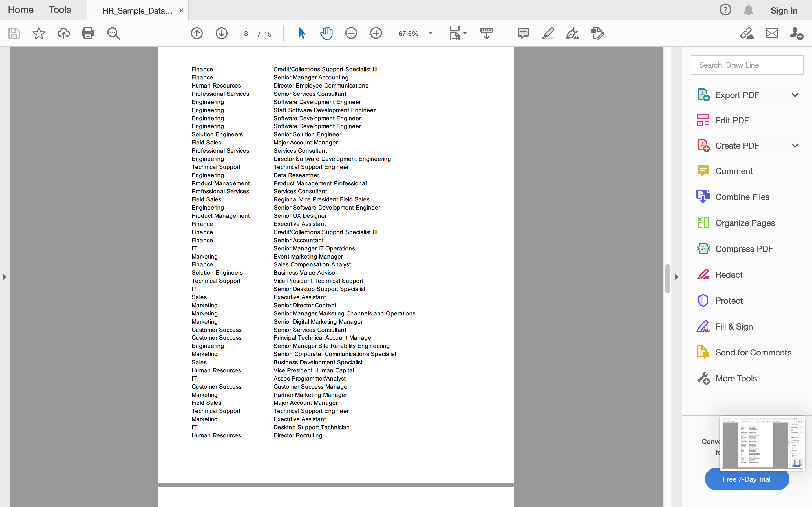Click the Save file icon
The height and width of the screenshot is (507, 812).
click(14, 33)
